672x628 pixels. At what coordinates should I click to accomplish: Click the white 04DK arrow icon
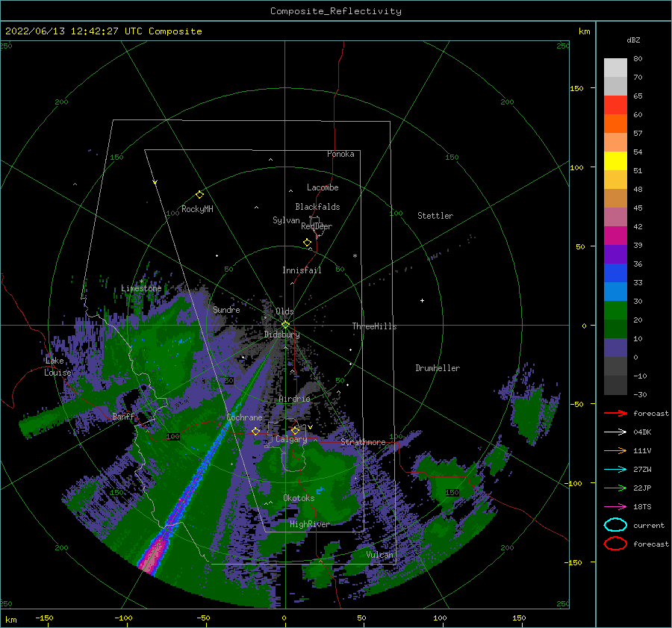(x=615, y=432)
